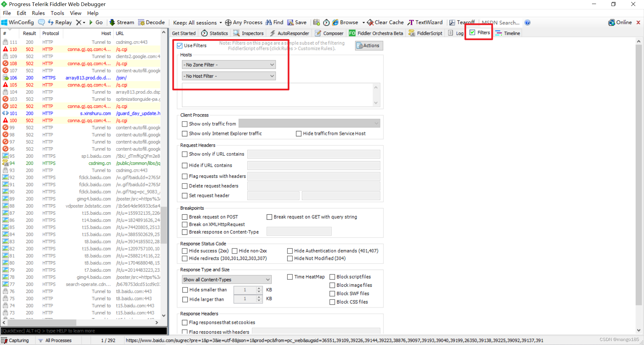Open Keep: All sessions dropdown
Image resolution: width=644 pixels, height=345 pixels.
[198, 22]
